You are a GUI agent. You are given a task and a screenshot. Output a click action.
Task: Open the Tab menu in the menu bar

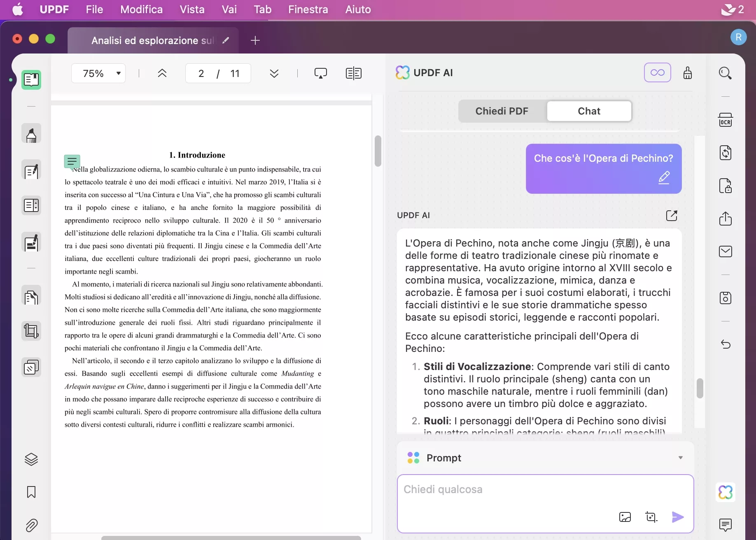tap(263, 9)
